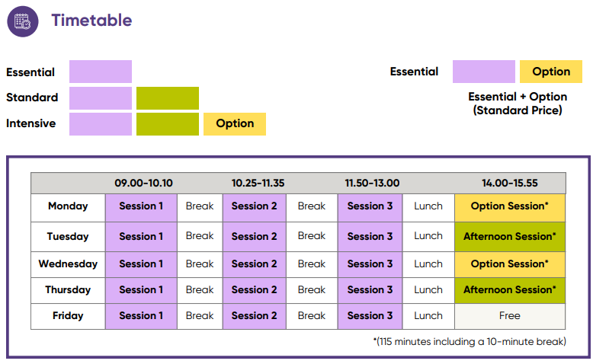The width and height of the screenshot is (593, 364).
Task: Click the green swatch beside the Standard label
Action: (168, 98)
